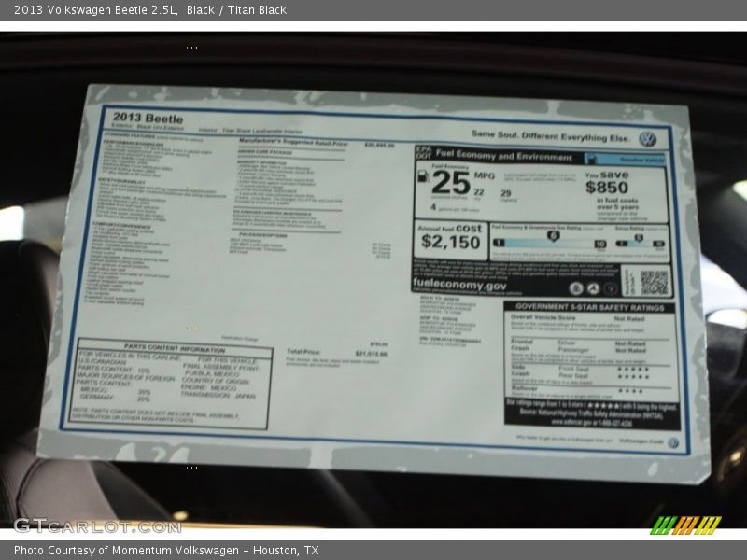This screenshot has width=747, height=560.
Task: Select the smog rating scale marker
Action: click(639, 238)
